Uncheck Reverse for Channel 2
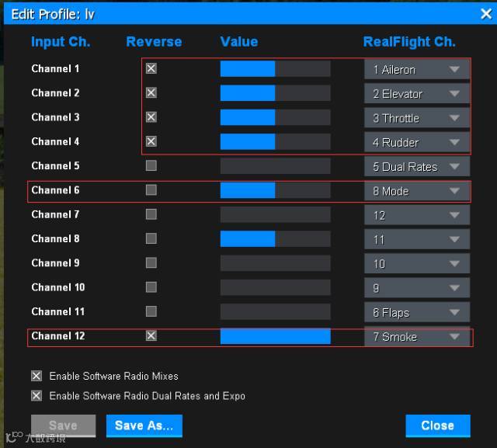Viewport: 497px width, 448px height. pyautogui.click(x=151, y=92)
